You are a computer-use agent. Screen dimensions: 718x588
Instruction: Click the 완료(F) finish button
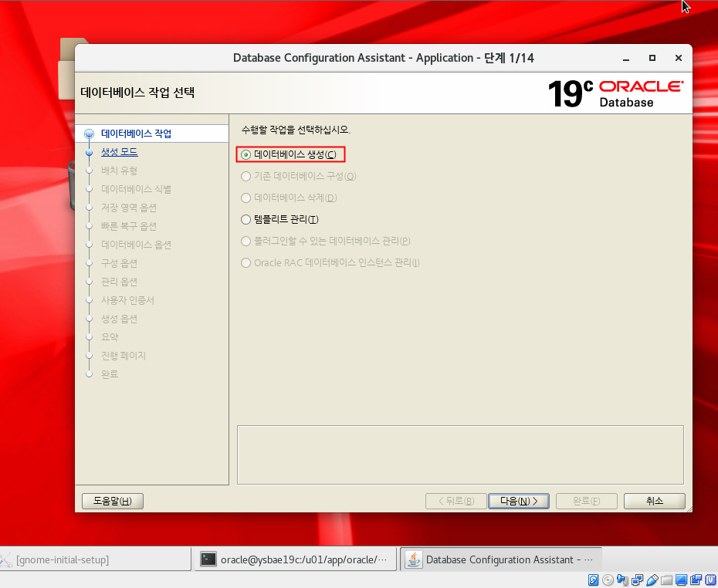coord(587,501)
